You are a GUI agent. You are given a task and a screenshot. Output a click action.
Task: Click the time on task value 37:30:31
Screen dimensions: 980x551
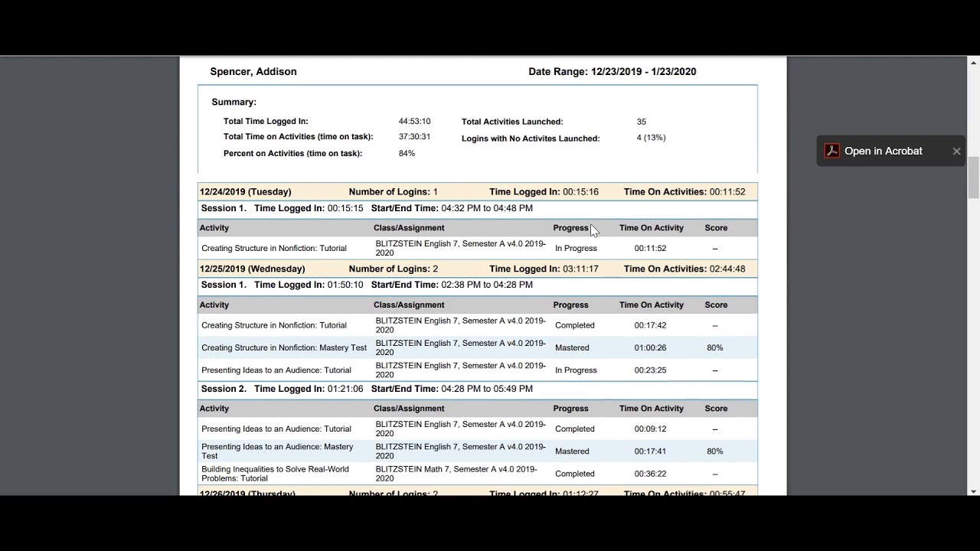pos(414,136)
